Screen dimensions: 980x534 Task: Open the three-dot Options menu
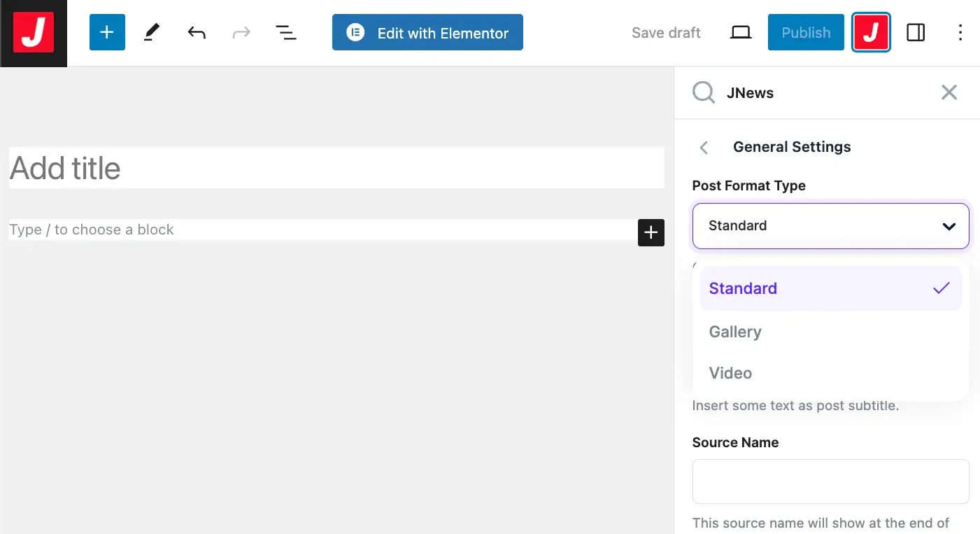point(960,33)
